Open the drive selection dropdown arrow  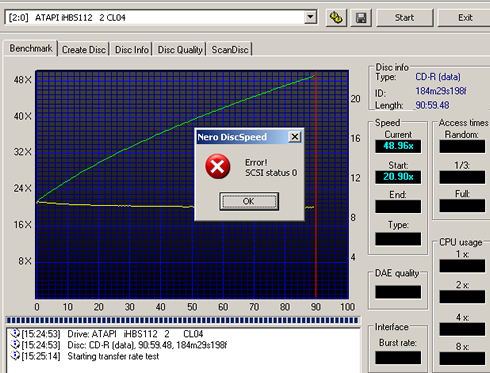pos(310,17)
